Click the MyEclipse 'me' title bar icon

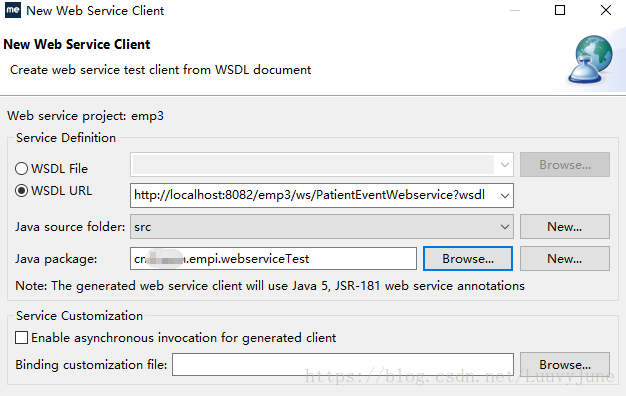coord(13,10)
